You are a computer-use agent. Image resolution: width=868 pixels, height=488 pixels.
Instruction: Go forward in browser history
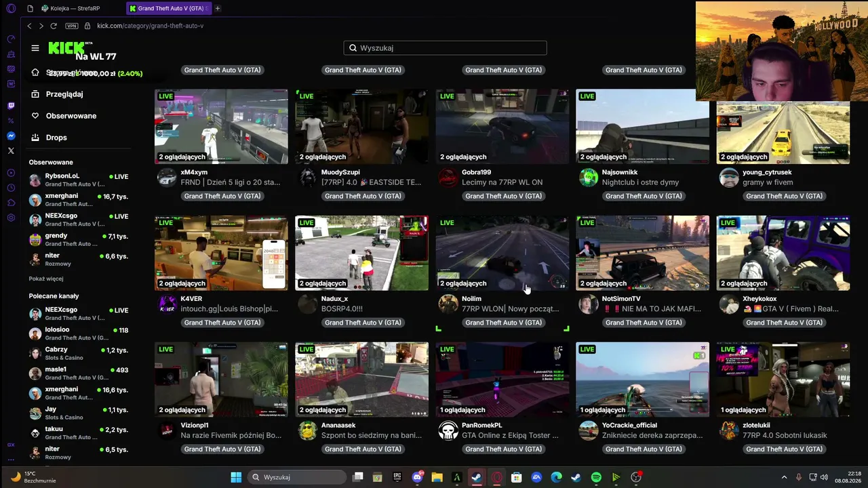tap(41, 26)
